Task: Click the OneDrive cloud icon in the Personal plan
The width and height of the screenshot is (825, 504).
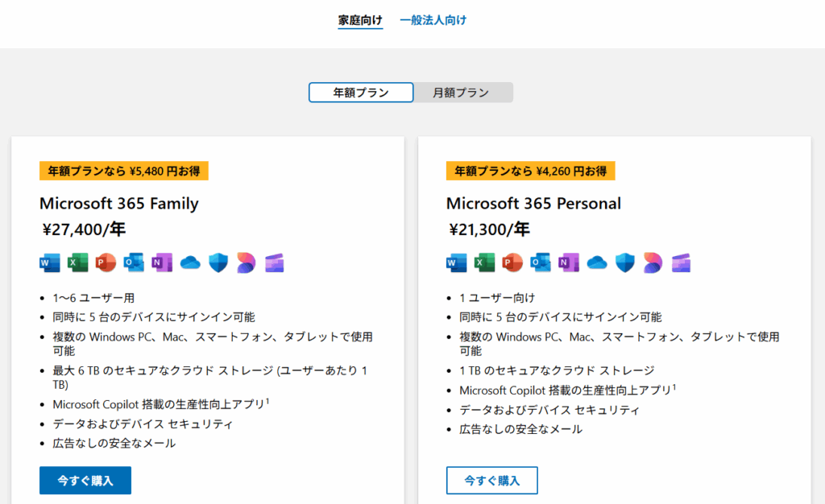Action: coord(597,262)
